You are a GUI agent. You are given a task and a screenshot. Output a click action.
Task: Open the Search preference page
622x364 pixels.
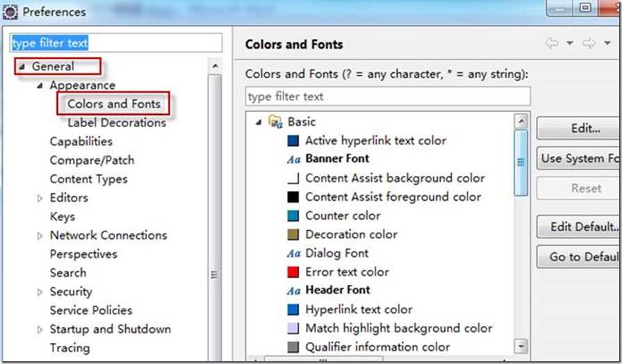(x=68, y=273)
